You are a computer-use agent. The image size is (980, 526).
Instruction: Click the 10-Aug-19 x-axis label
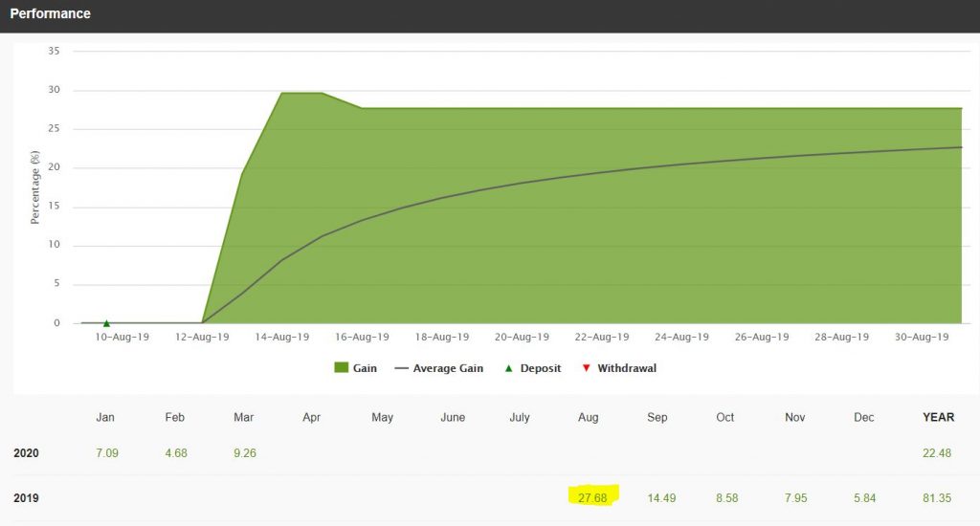point(122,338)
